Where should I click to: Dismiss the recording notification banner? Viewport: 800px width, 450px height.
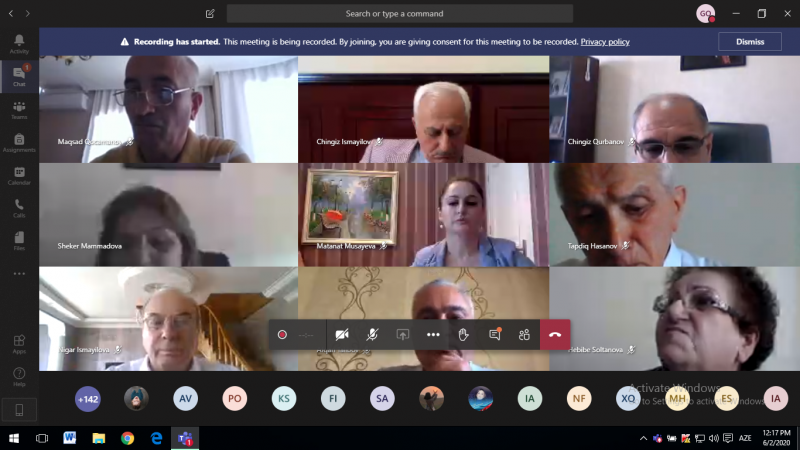click(749, 42)
